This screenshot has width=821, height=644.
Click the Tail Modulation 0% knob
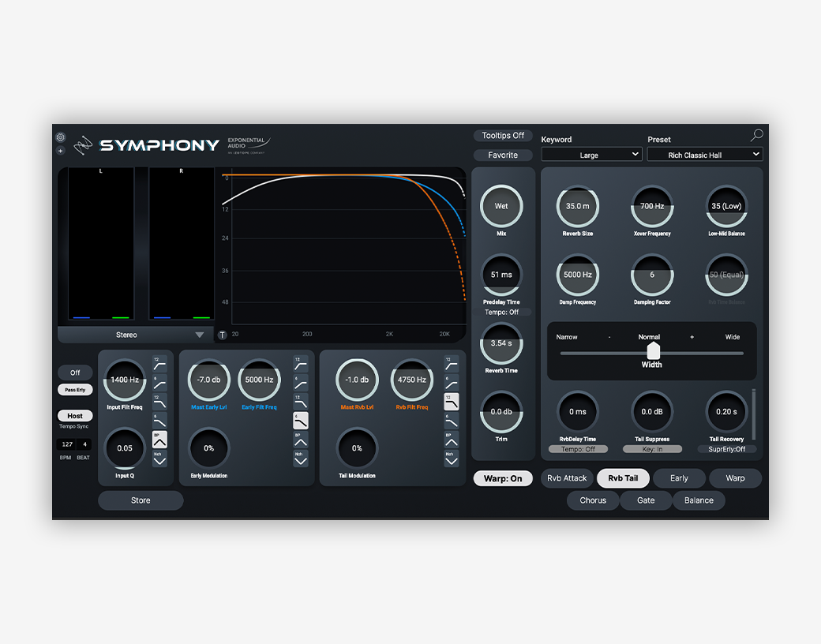(357, 448)
